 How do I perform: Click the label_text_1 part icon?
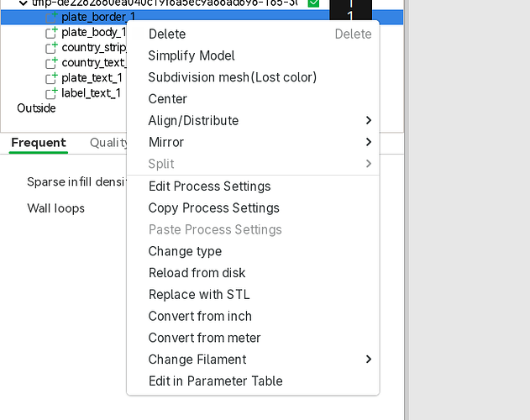click(52, 93)
